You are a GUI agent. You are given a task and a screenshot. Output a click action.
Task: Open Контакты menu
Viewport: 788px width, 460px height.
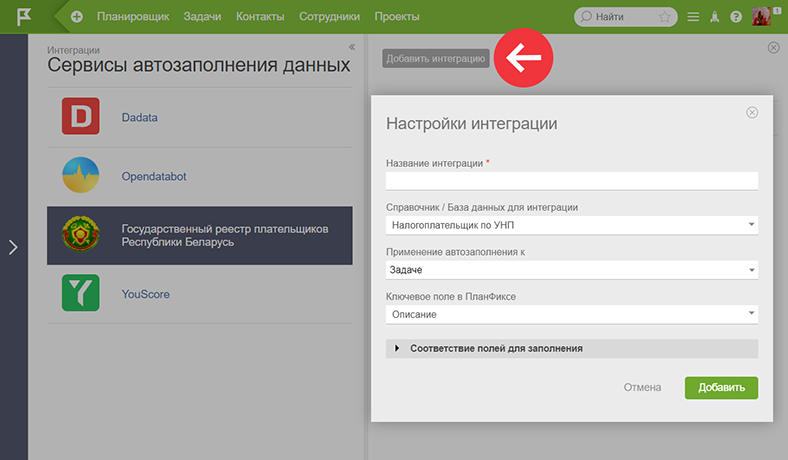click(260, 17)
